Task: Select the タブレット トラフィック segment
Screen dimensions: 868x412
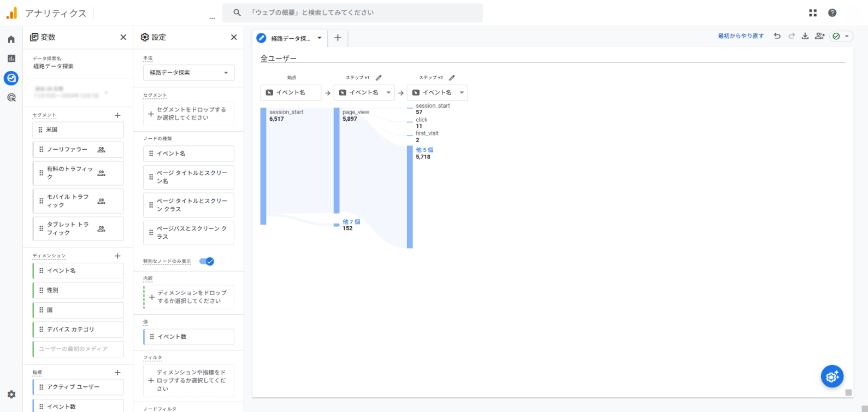Action: (78, 229)
